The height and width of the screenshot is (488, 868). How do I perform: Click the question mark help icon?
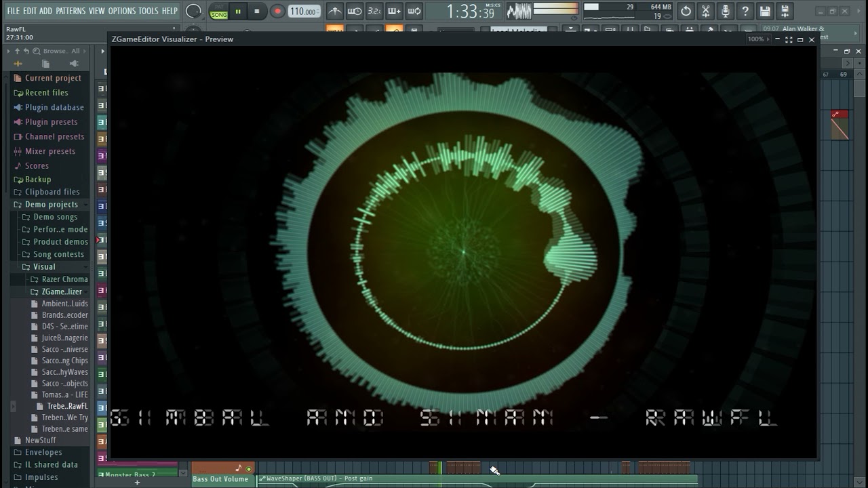pyautogui.click(x=745, y=11)
